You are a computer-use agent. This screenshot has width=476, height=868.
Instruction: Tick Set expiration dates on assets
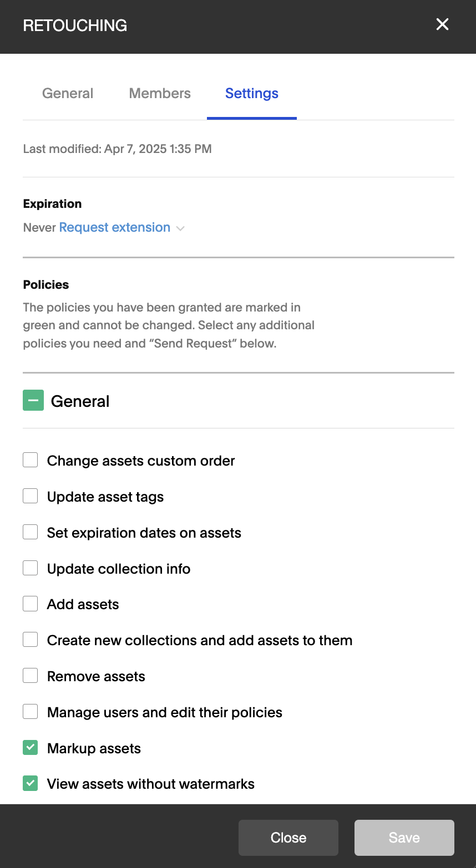[31, 532]
